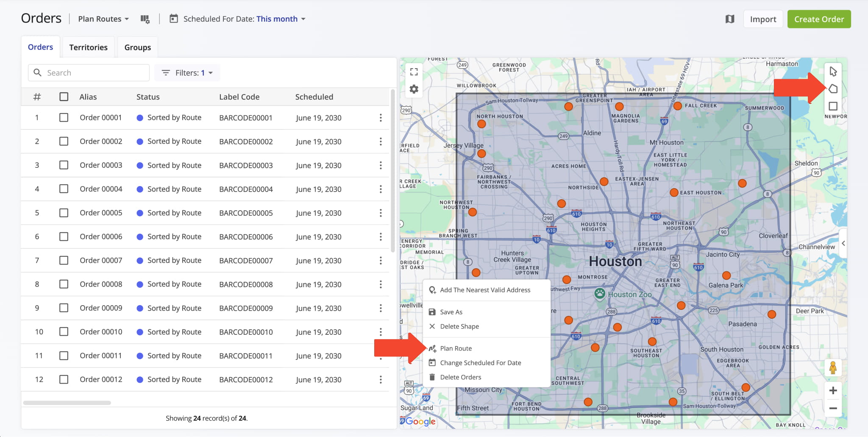Open the Plan Routes dropdown
Screen dimensions: 868x437
point(103,19)
